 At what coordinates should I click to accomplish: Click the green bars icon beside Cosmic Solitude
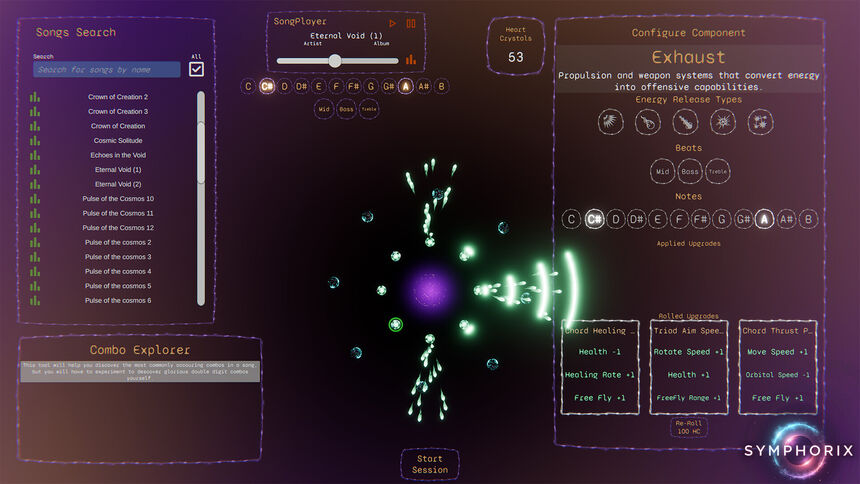pos(35,141)
